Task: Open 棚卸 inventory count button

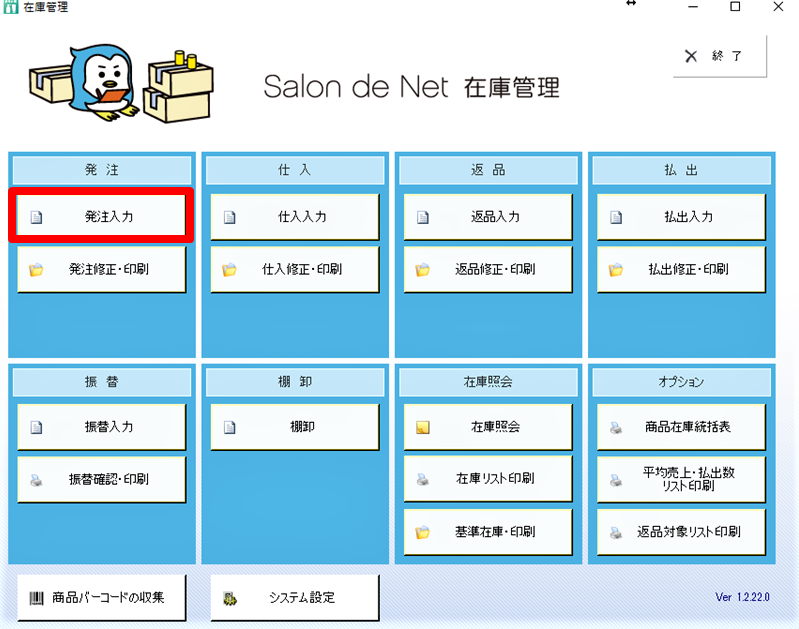Action: (x=295, y=427)
